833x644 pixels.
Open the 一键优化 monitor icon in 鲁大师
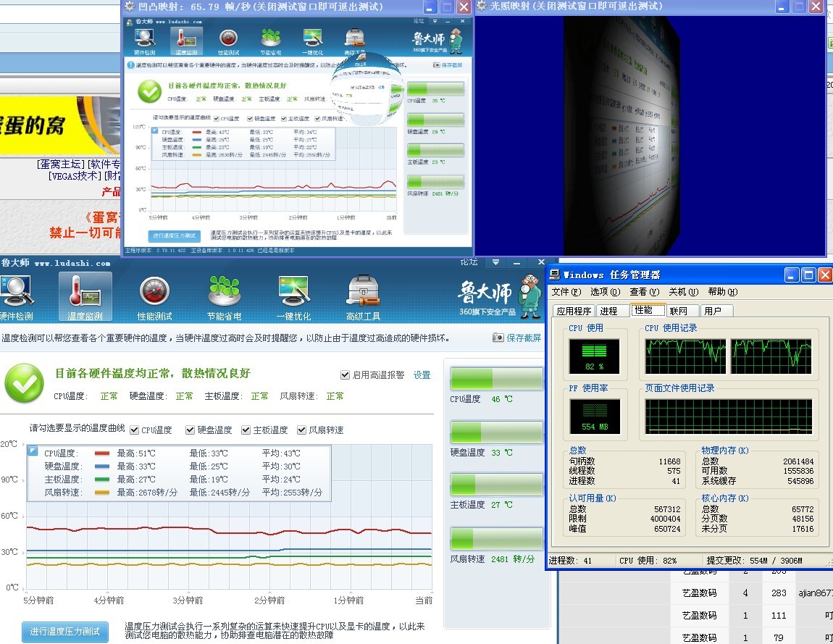point(294,298)
